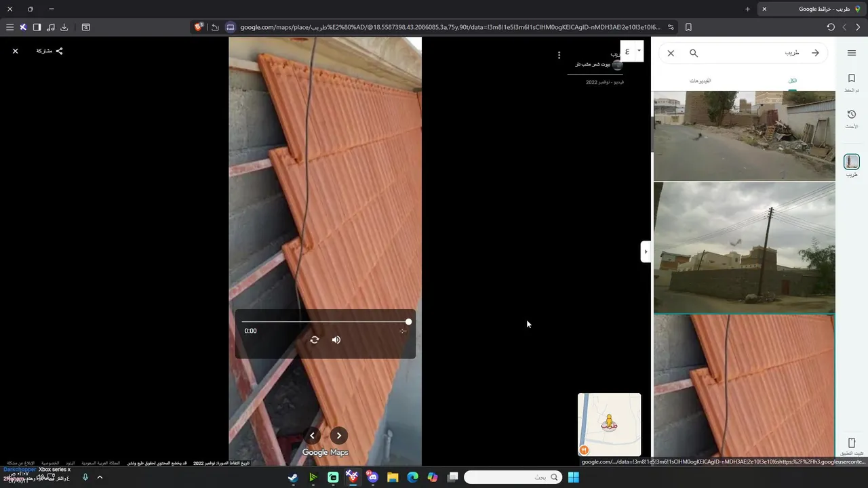This screenshot has width=868, height=488.
Task: Click the video progress slider knob
Action: click(408, 321)
